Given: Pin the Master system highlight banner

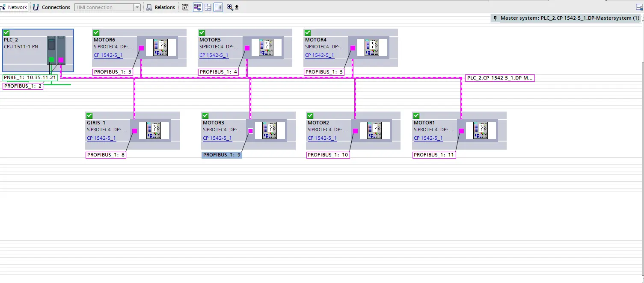Looking at the screenshot, I should click(496, 18).
